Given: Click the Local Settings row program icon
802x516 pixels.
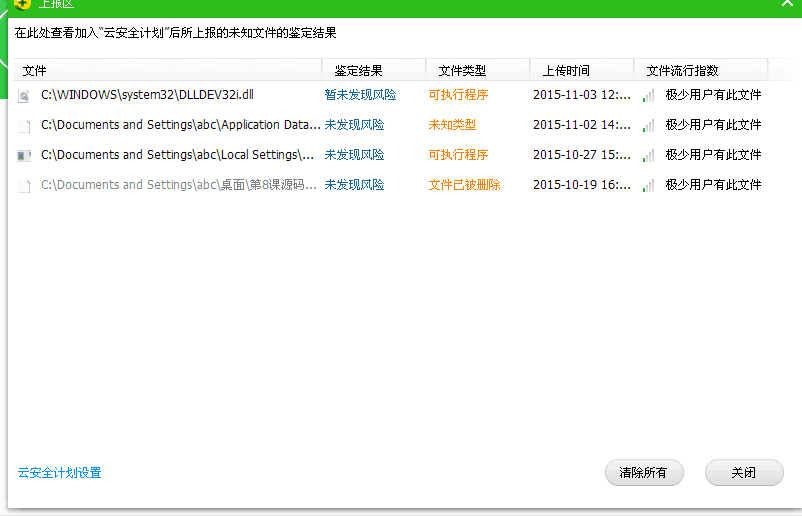Looking at the screenshot, I should tap(24, 155).
